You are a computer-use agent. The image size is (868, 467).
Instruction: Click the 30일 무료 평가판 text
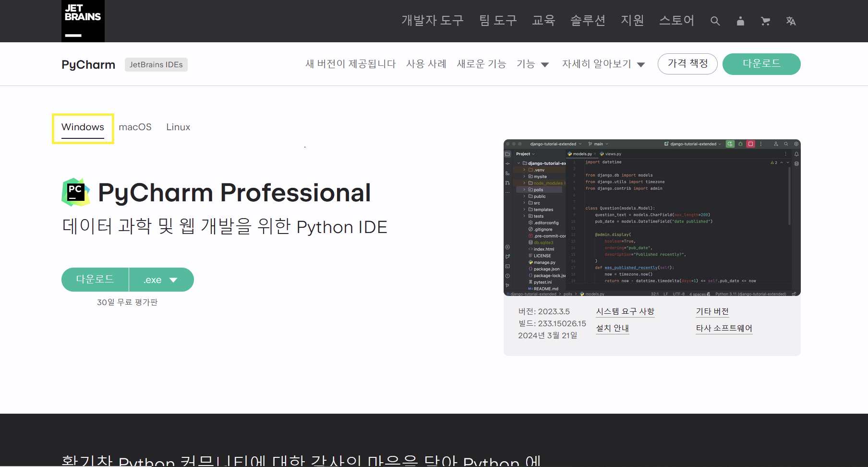(127, 302)
